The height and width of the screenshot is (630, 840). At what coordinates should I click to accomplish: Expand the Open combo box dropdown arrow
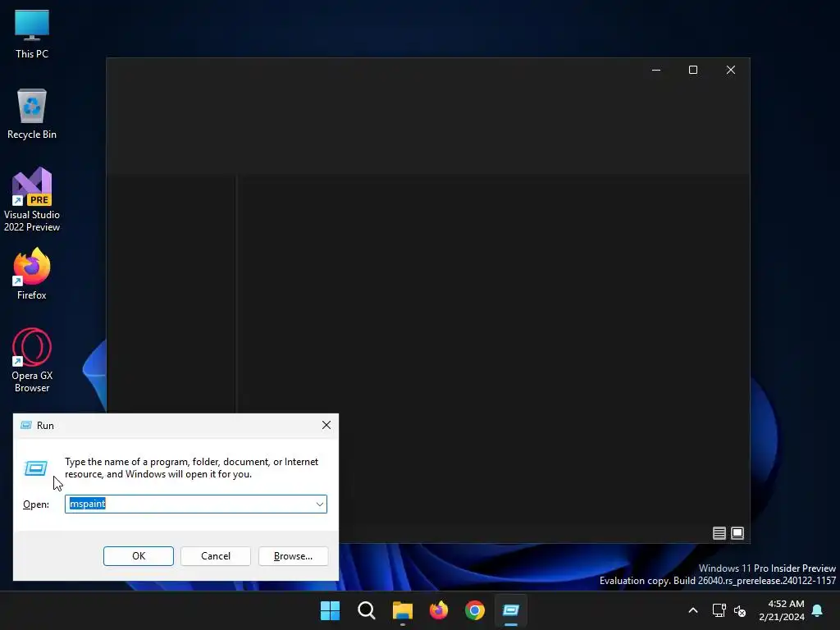coord(320,504)
